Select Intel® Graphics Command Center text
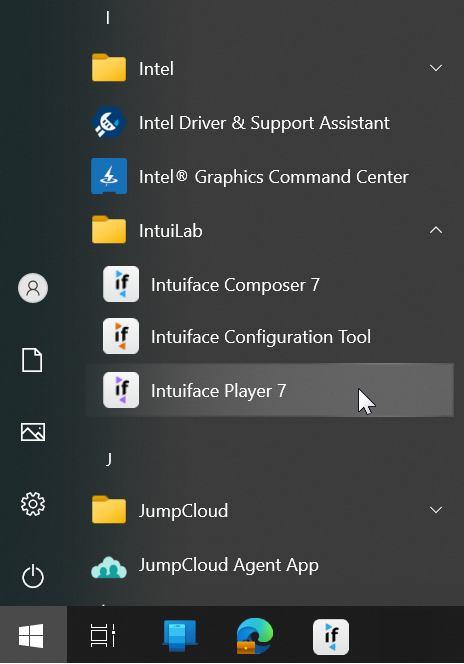 pyautogui.click(x=273, y=177)
